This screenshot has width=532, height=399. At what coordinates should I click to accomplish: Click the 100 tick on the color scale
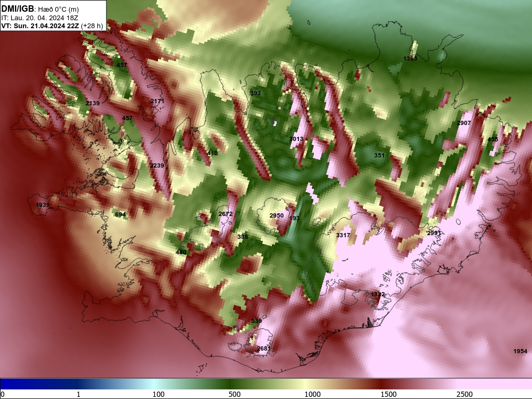tap(159, 394)
